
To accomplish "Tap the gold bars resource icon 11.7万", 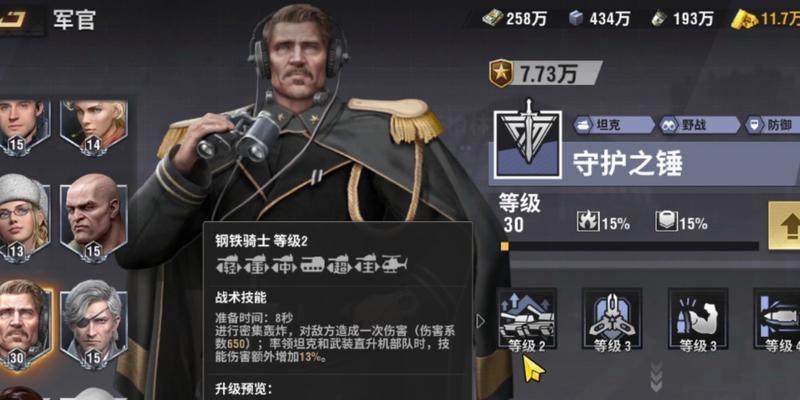I will click(744, 19).
